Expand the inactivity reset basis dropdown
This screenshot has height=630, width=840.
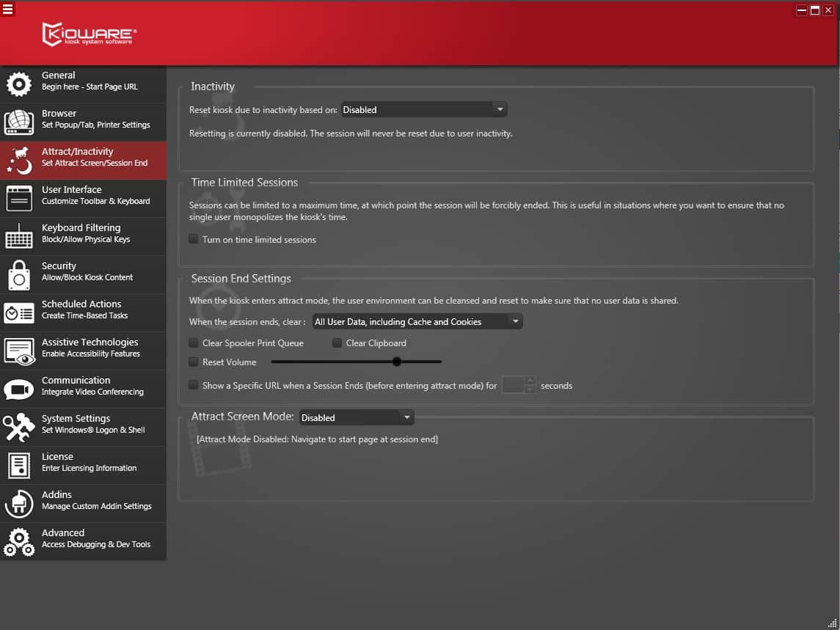tap(424, 110)
